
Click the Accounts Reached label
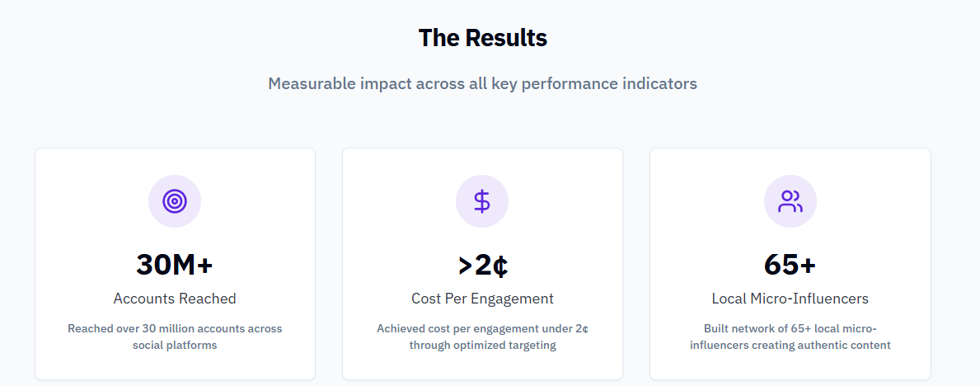tap(175, 299)
